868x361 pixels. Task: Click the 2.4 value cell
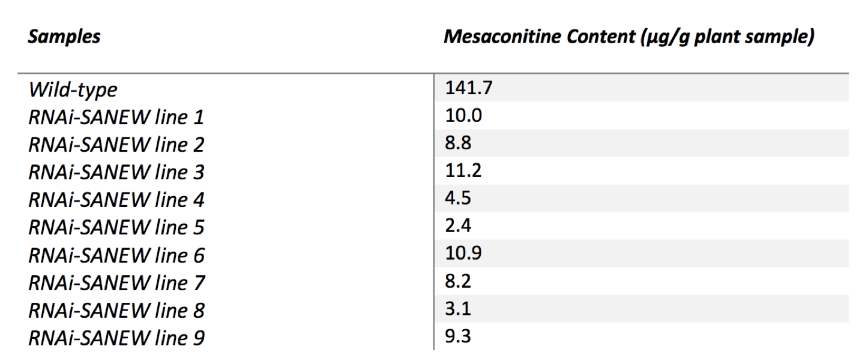pos(641,226)
